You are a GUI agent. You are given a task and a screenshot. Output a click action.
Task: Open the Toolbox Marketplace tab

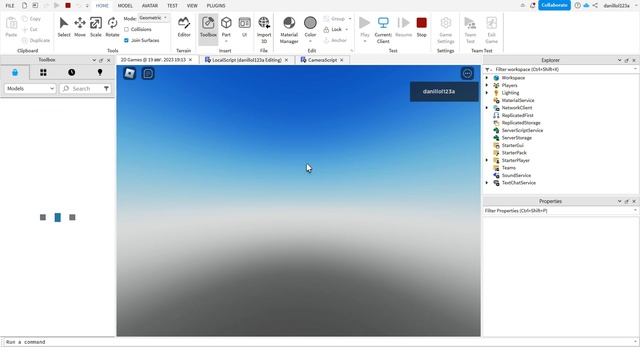click(x=15, y=73)
